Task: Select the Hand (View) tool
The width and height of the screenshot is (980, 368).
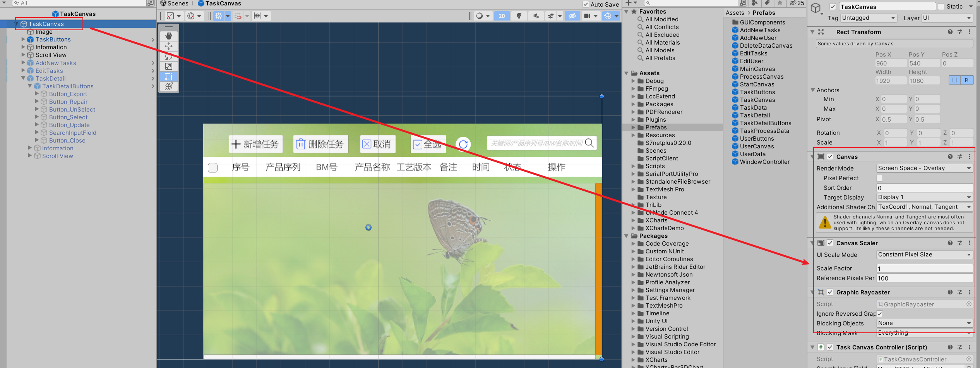Action: click(169, 36)
